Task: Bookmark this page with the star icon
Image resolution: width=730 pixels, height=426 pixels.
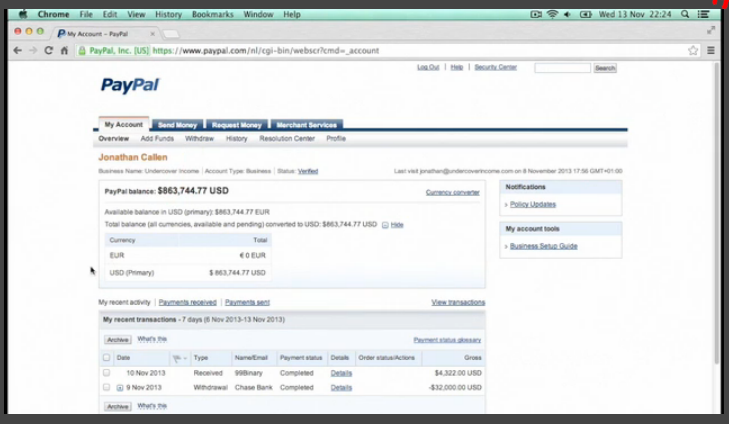Action: click(693, 50)
